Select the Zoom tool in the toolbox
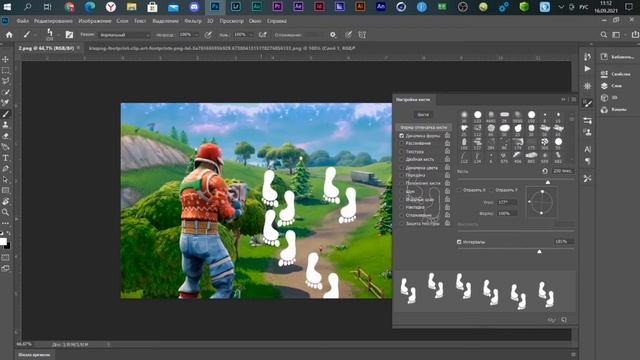640x360 pixels. [5, 212]
